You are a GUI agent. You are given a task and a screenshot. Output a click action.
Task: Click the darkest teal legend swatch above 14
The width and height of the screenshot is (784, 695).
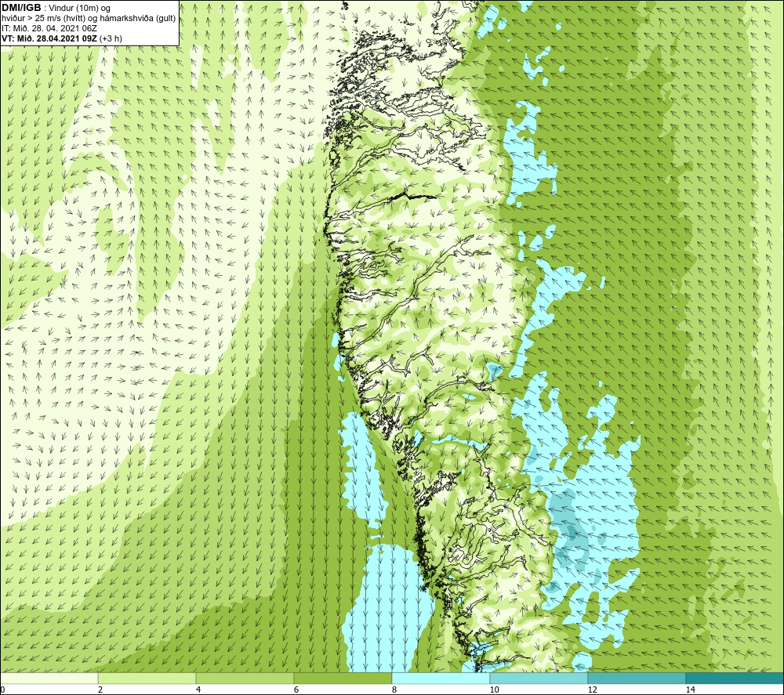[x=735, y=678]
